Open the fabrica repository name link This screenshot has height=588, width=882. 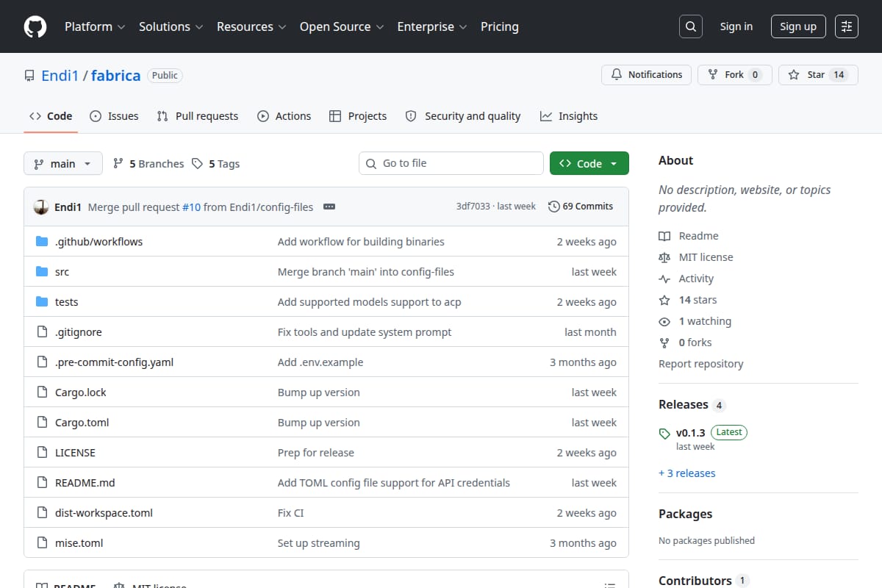(115, 75)
